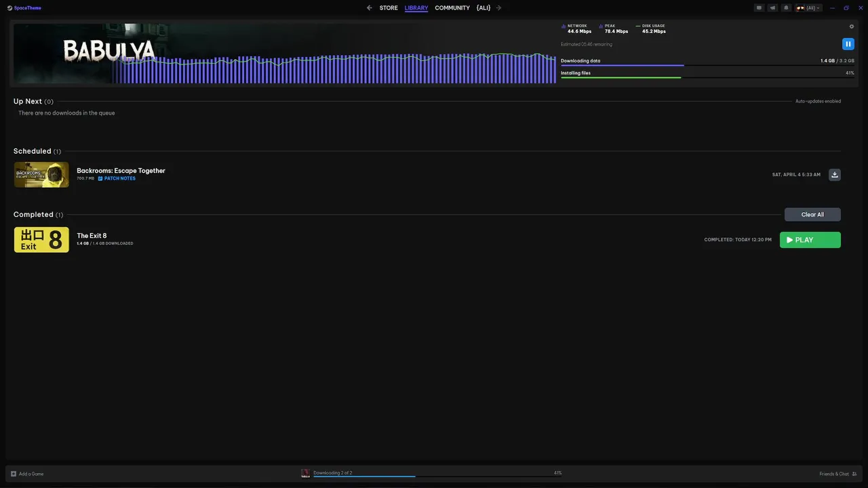Screen dimensions: 868x488
Task: Click Scheduled section header
Action: (x=37, y=151)
